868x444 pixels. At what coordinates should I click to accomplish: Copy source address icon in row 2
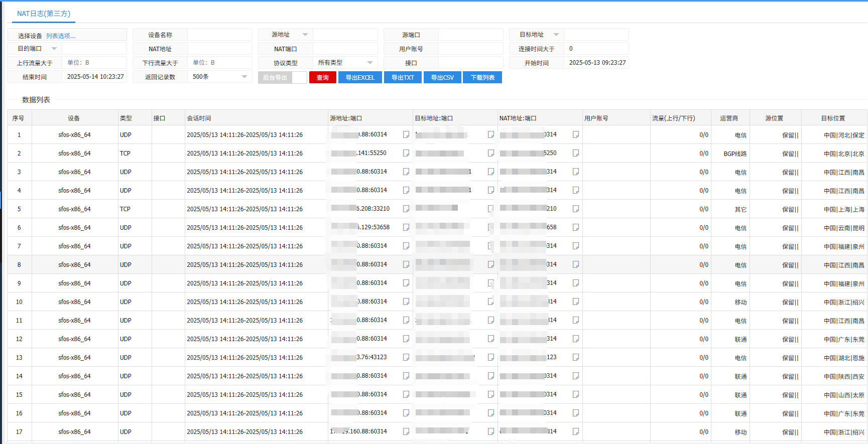click(406, 153)
